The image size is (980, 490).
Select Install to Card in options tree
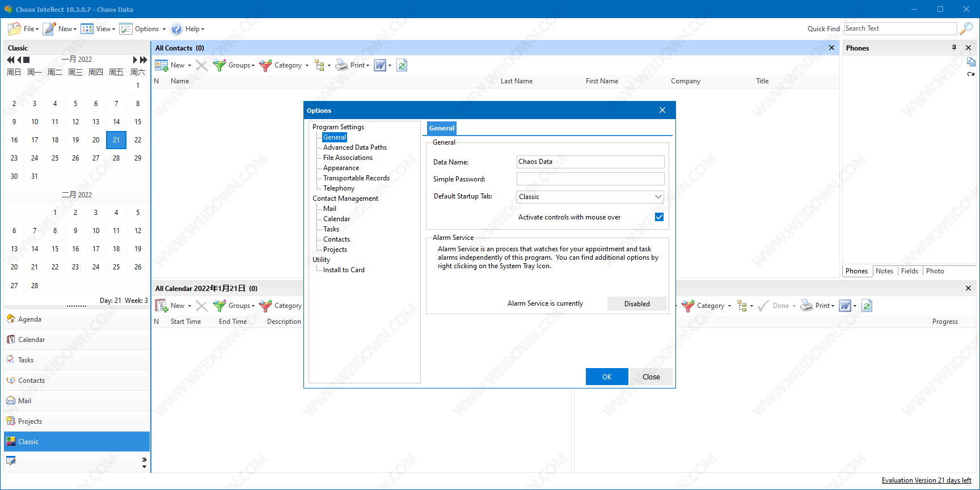point(344,270)
